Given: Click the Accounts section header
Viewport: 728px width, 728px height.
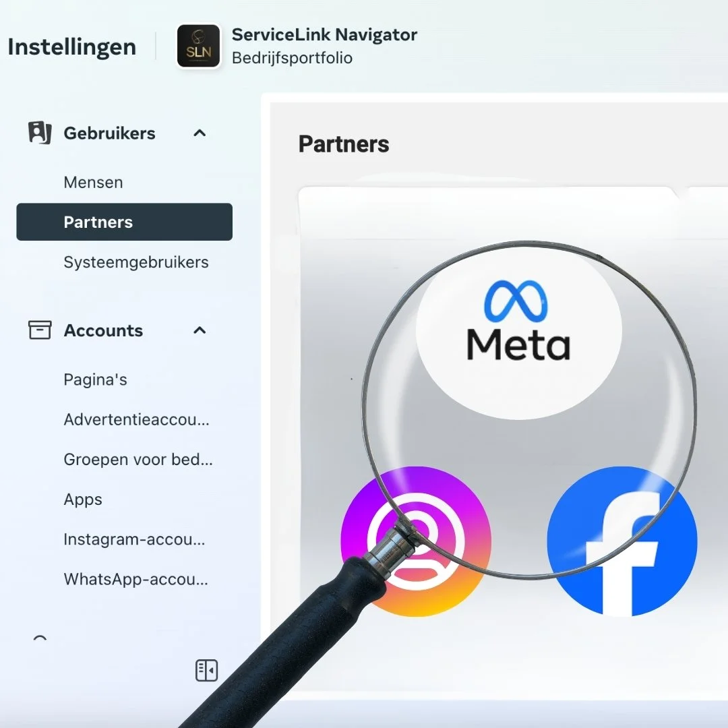Looking at the screenshot, I should coord(103,330).
